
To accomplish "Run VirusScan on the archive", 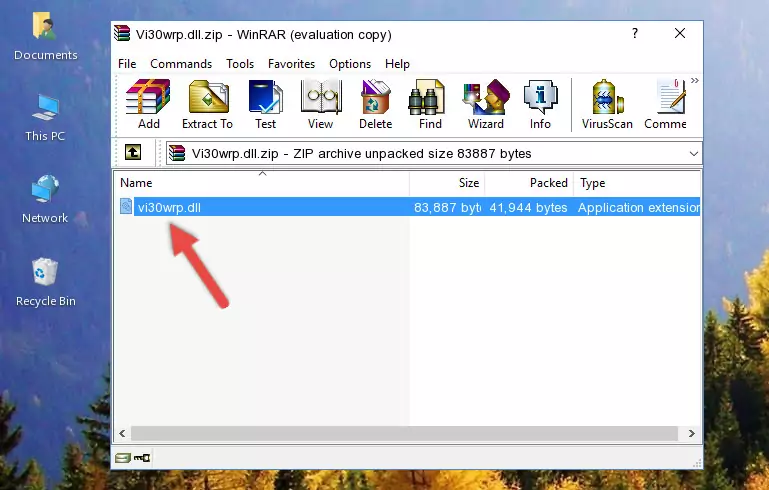I will coord(607,104).
